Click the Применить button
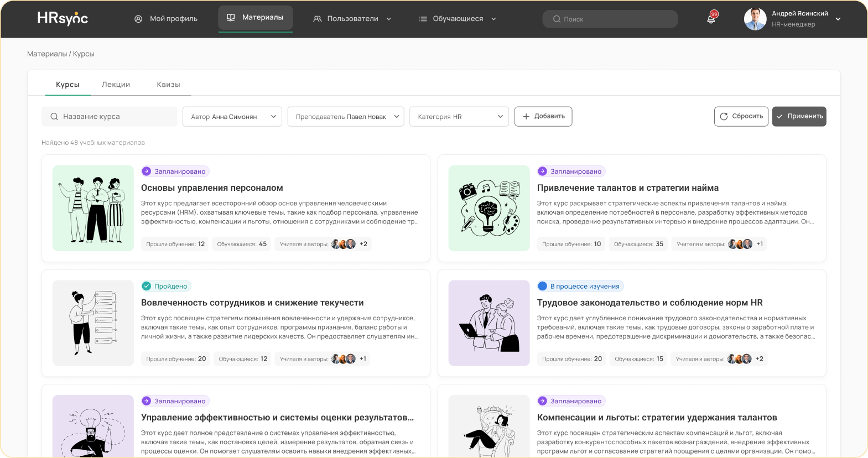This screenshot has height=458, width=868. click(x=799, y=117)
